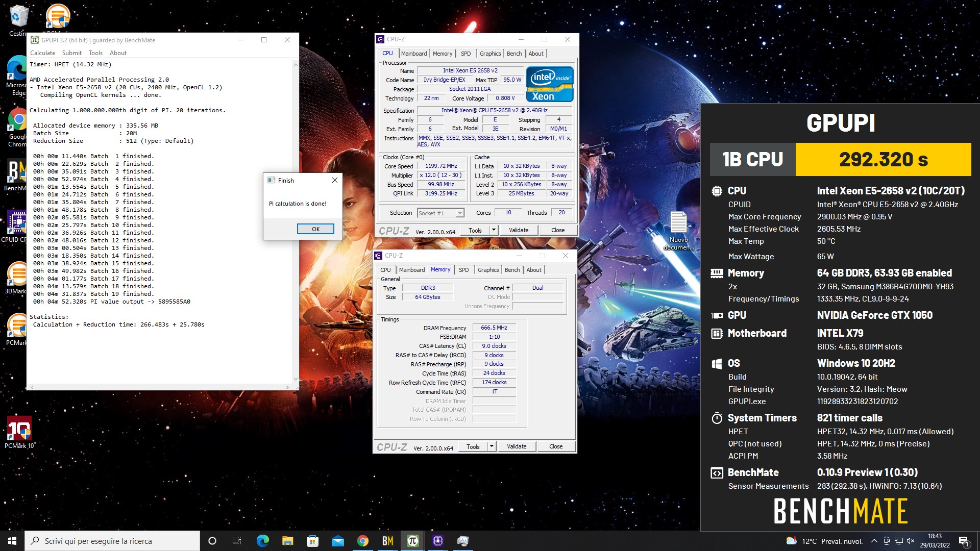Expand Tools dropdown arrow in bottom CPU-Z
The height and width of the screenshot is (551, 980).
pyautogui.click(x=492, y=446)
